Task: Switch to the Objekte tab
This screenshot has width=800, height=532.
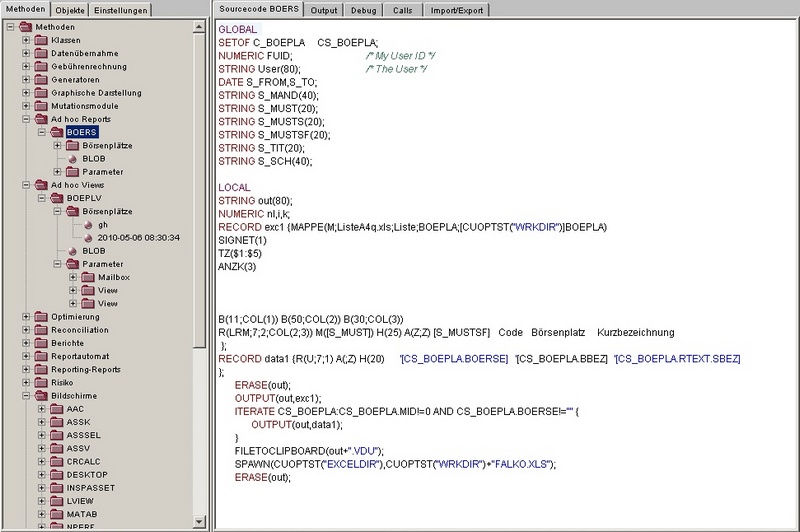Action: click(70, 10)
